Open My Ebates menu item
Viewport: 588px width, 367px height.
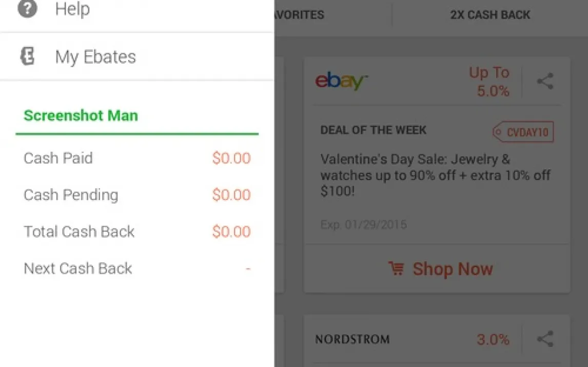[x=95, y=56]
